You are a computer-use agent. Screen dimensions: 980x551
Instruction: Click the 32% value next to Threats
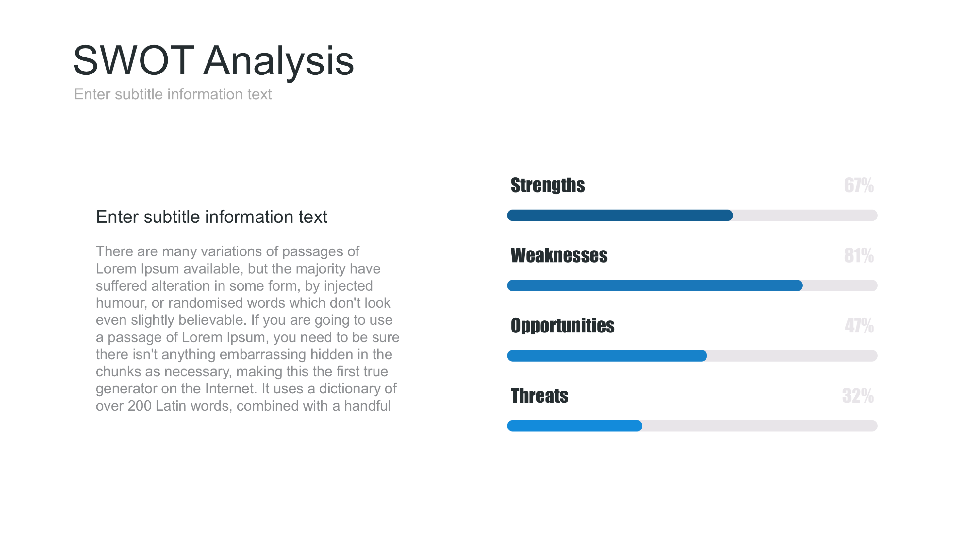pos(857,396)
